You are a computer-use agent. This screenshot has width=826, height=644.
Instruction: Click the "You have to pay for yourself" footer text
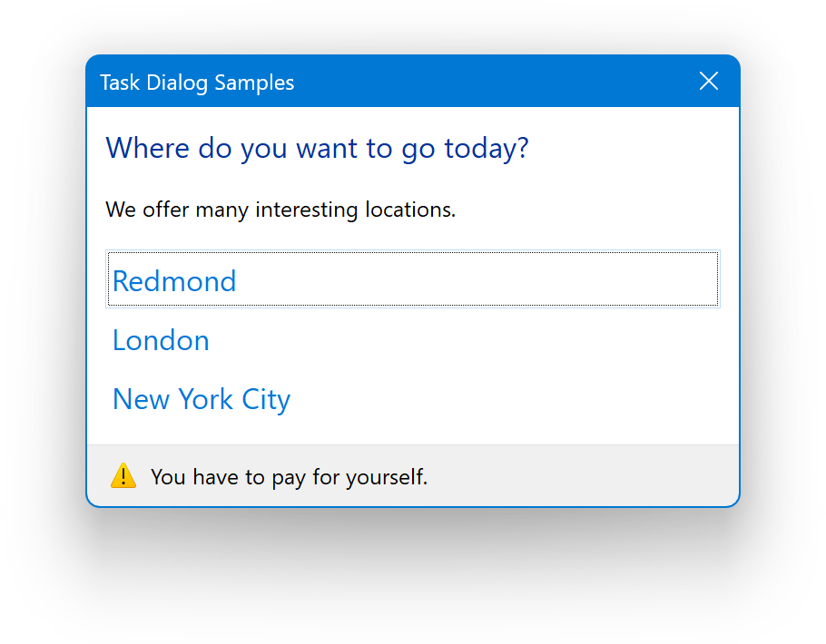289,477
